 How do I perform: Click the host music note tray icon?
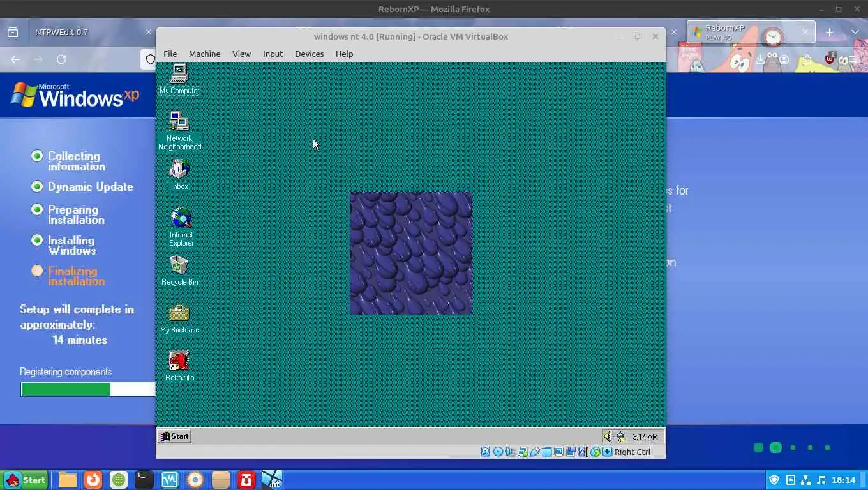pyautogui.click(x=821, y=480)
